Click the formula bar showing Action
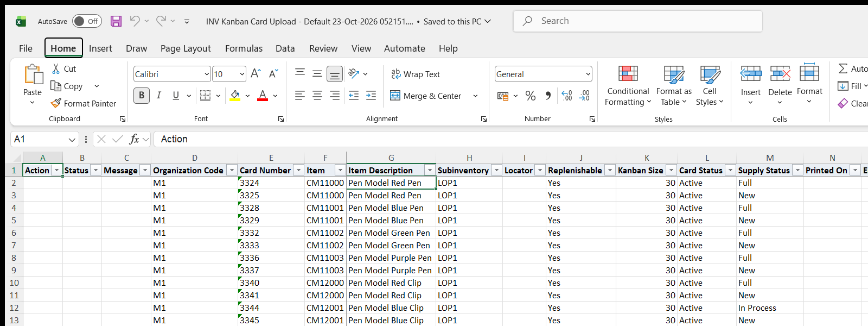 510,139
